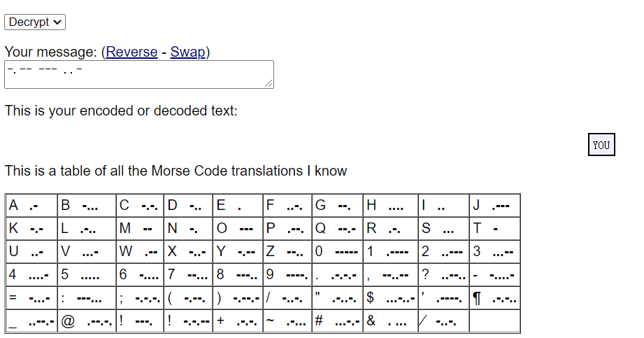Select the pilcrow paragraph symbol cell
Viewport: 644px width, 338px height.
tap(494, 297)
